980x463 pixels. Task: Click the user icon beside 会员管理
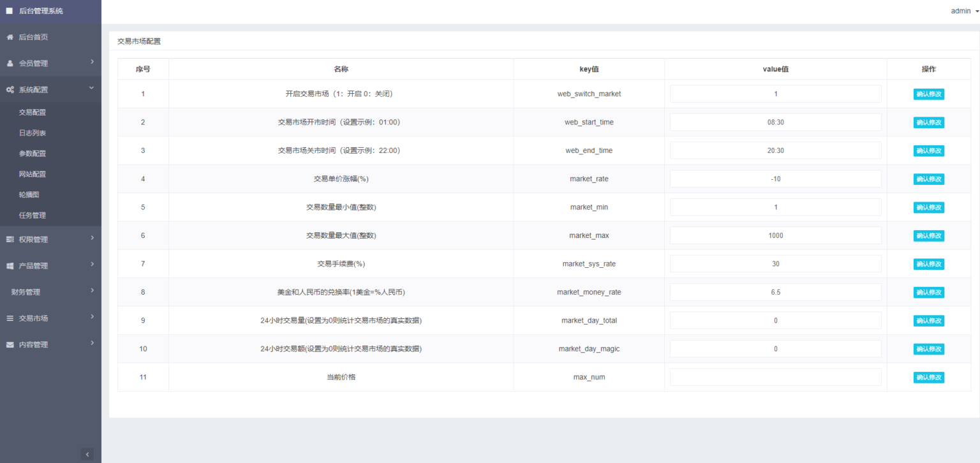tap(10, 64)
